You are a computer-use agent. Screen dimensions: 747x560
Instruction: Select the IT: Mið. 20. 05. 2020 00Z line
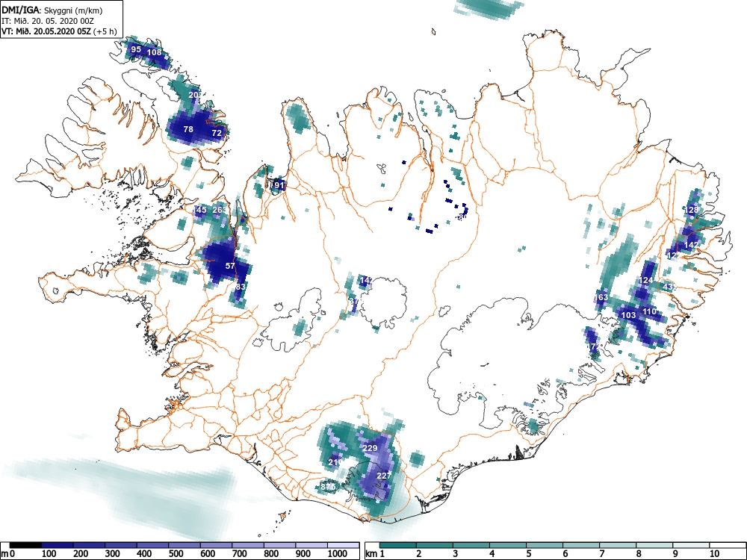tap(46, 21)
